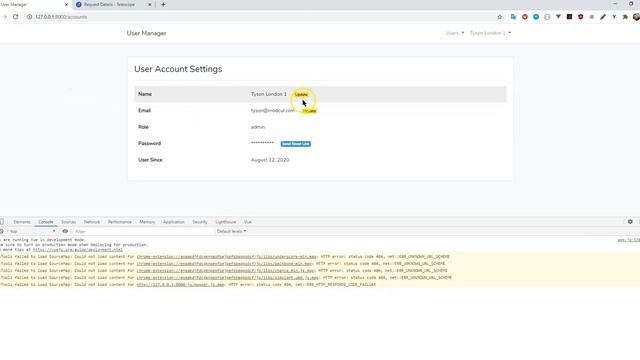Screen dimensions: 640x360
Task: Open the Memory DevTools tab
Action: click(x=147, y=222)
